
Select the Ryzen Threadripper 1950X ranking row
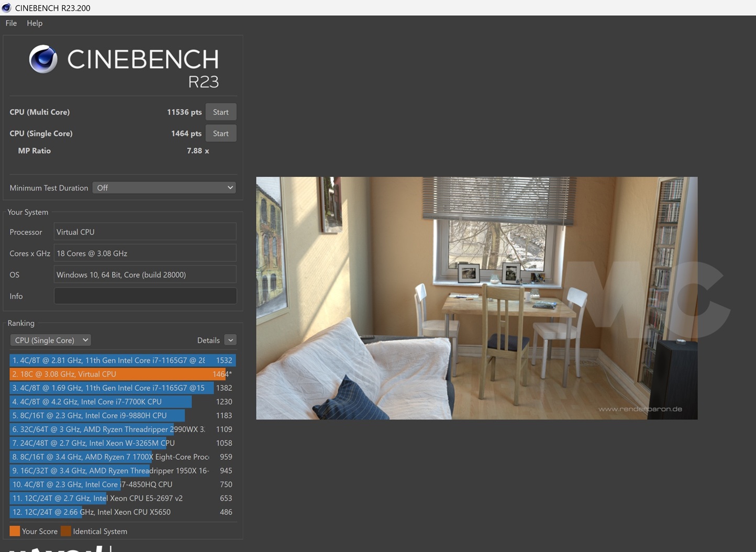point(123,471)
